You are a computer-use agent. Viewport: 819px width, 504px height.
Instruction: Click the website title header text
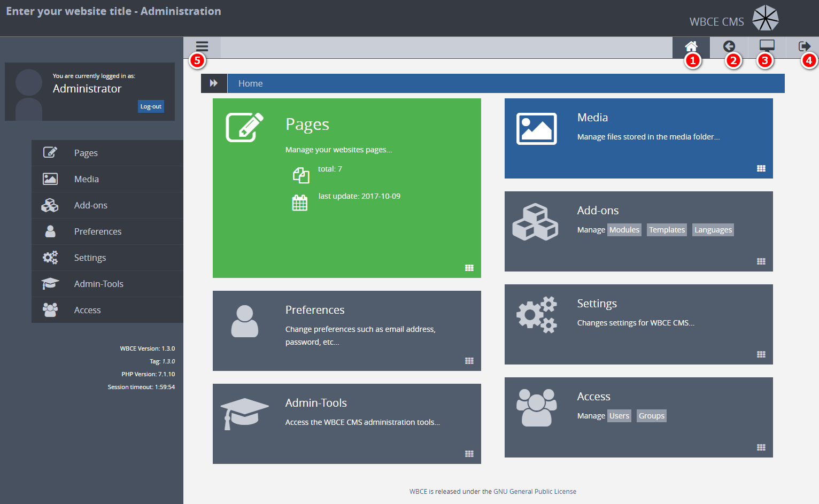113,11
